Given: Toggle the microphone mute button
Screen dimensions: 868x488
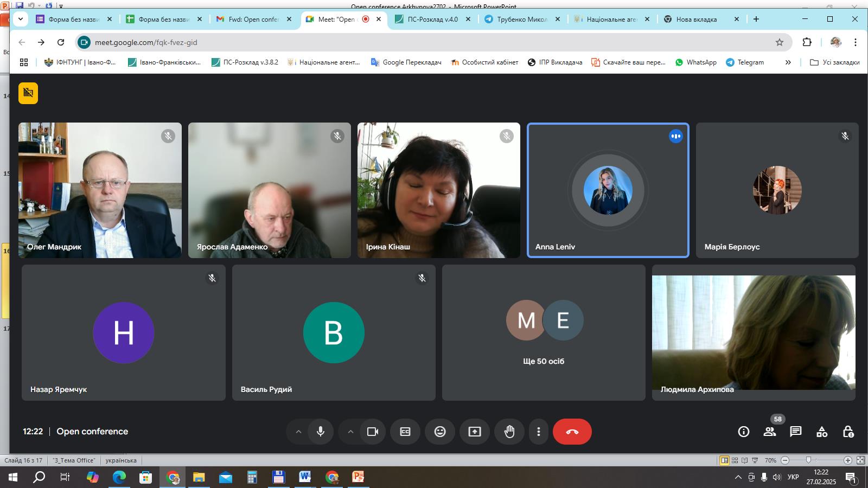Looking at the screenshot, I should point(321,432).
